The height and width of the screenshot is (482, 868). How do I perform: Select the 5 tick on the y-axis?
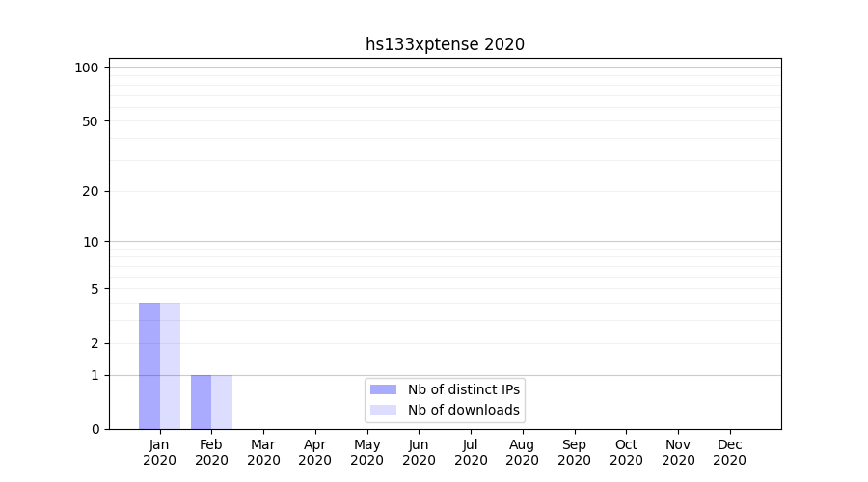click(95, 289)
